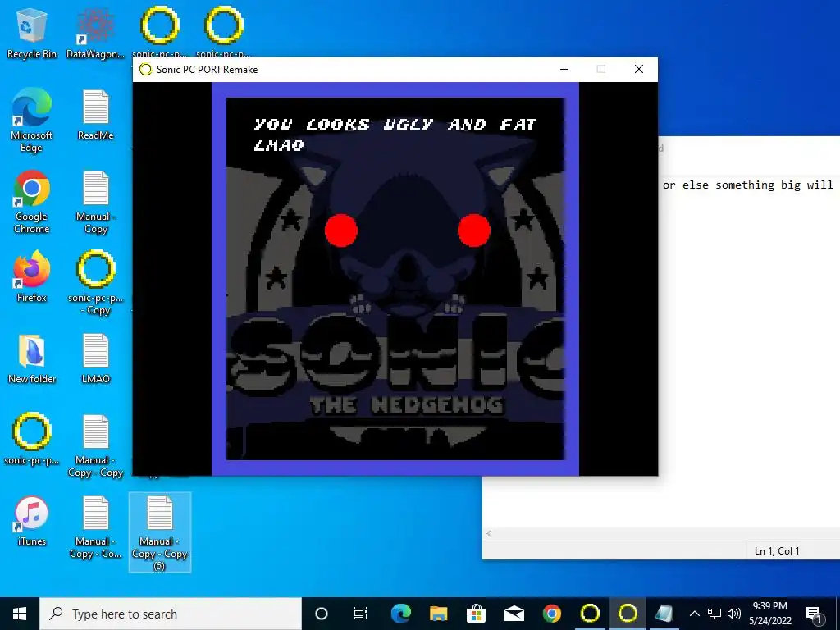
Task: Select the 'sonic-pc-p... - Copy' ring icon
Action: (x=95, y=283)
